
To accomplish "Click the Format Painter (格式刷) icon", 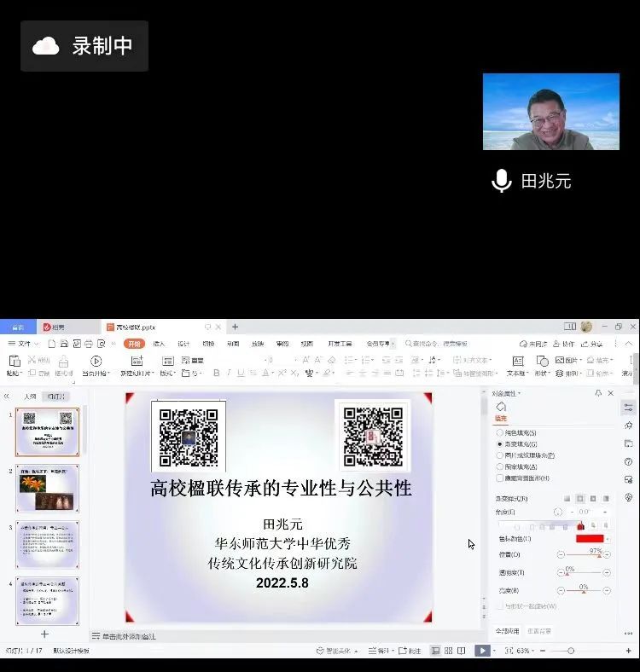I will pyautogui.click(x=63, y=362).
